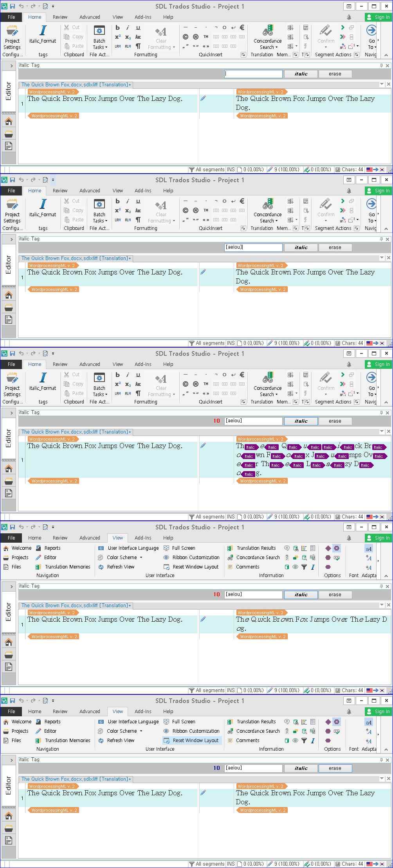The height and width of the screenshot is (868, 393).
Task: Open the Add-Ins tab in the fourth window
Action: pyautogui.click(x=143, y=538)
